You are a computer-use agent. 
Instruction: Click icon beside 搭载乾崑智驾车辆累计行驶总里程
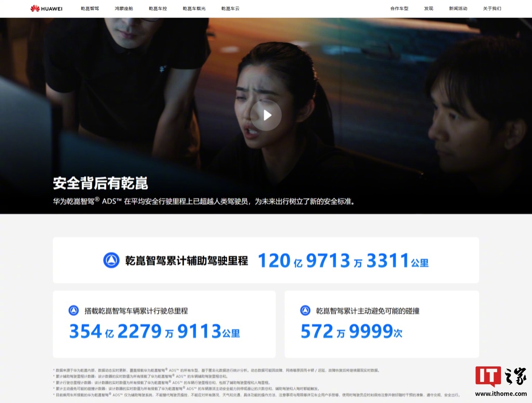point(74,310)
